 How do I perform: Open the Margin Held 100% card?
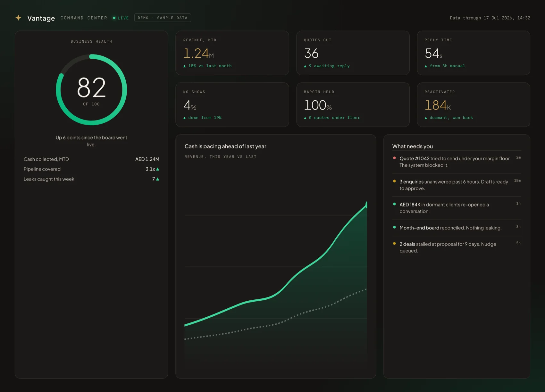point(353,105)
